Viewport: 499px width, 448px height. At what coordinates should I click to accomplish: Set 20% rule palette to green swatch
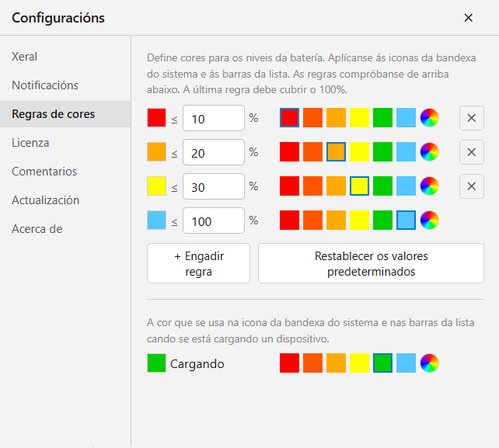(383, 152)
